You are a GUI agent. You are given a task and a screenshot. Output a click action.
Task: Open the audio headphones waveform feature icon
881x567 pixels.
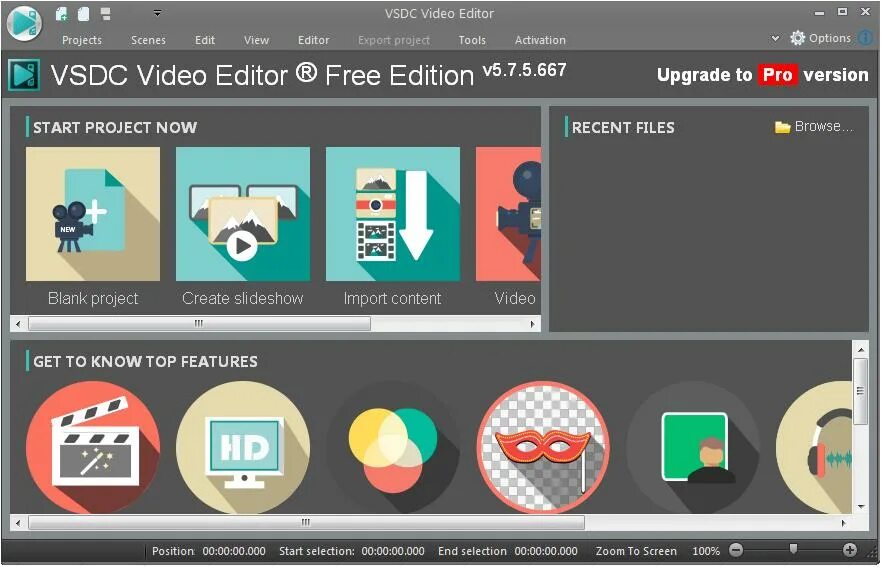point(815,447)
